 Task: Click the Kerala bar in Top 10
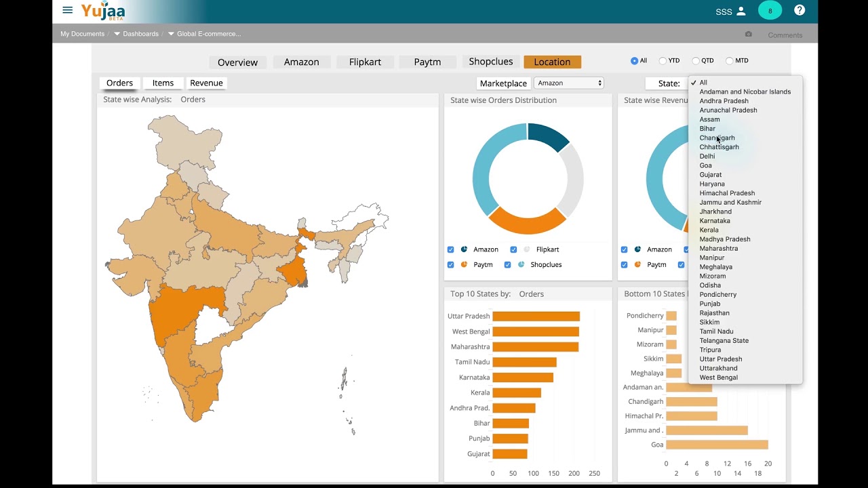coord(517,392)
